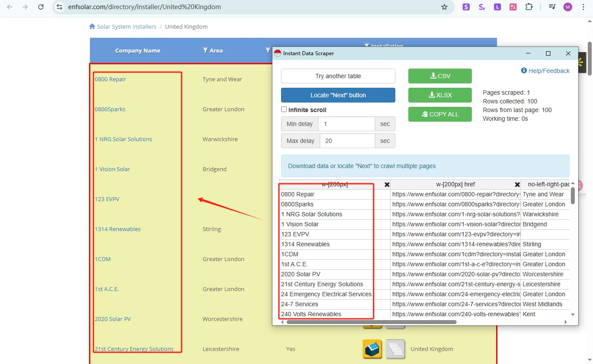Select the "Kent" cell in scraper table

coord(545,314)
